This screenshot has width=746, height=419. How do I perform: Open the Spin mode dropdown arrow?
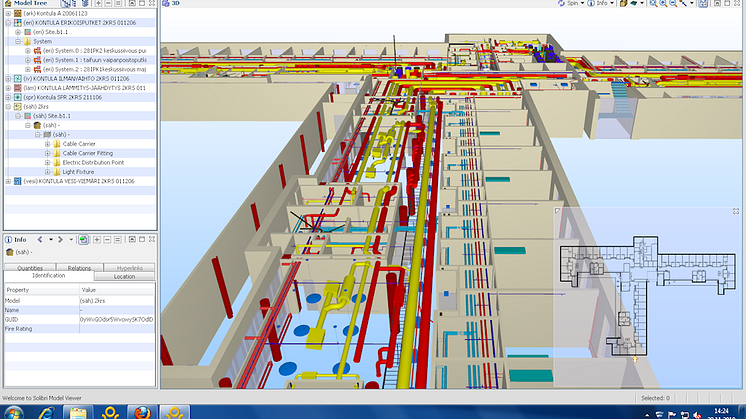(582, 3)
